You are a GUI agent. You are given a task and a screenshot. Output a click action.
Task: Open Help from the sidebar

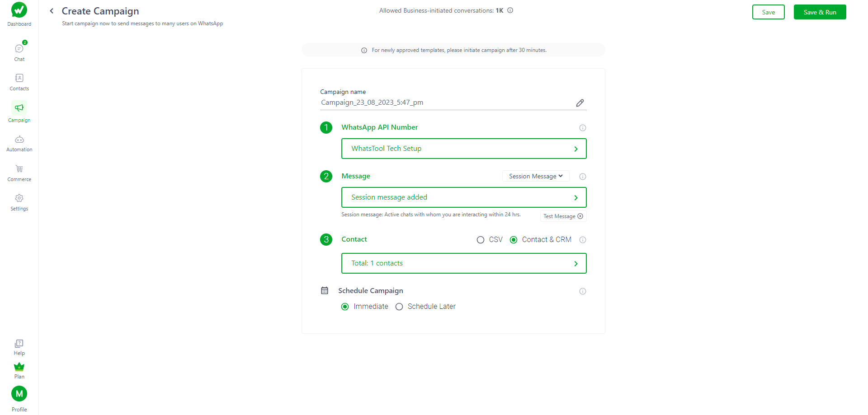click(19, 345)
